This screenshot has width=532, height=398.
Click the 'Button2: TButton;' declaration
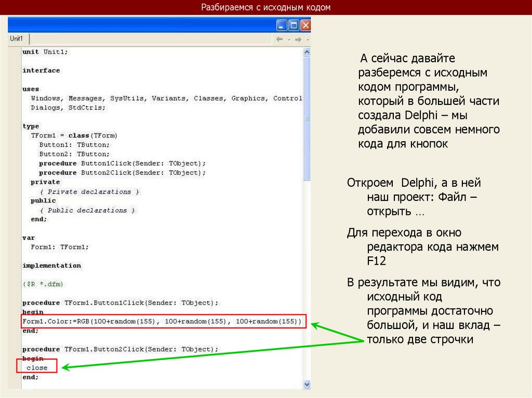point(74,154)
